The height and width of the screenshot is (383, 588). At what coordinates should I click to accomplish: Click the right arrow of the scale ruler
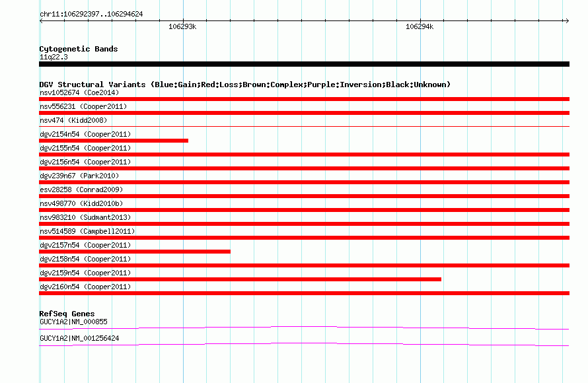(567, 20)
